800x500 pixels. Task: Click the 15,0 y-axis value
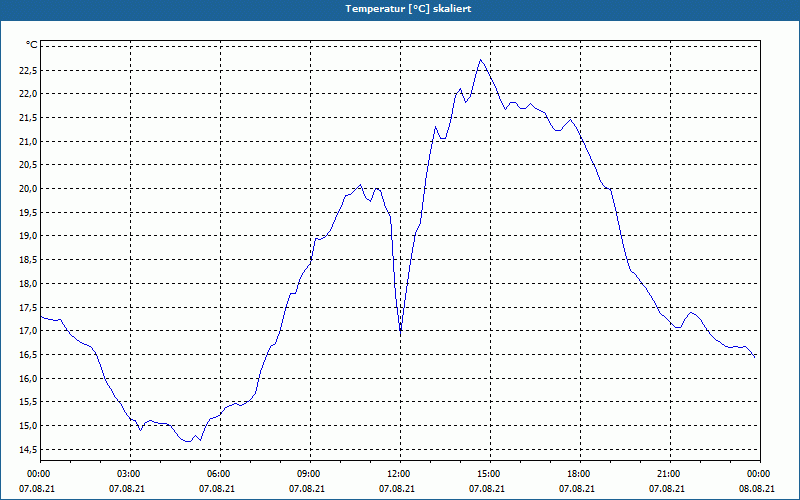(x=28, y=426)
